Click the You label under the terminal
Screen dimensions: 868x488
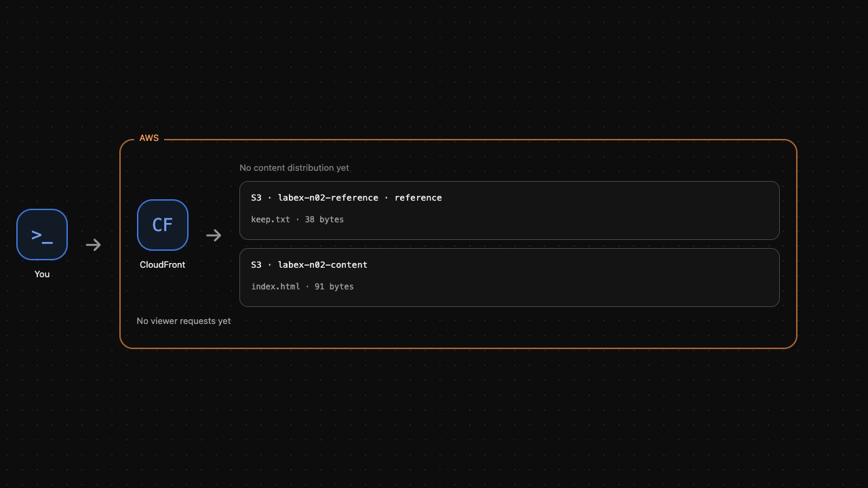click(x=42, y=274)
